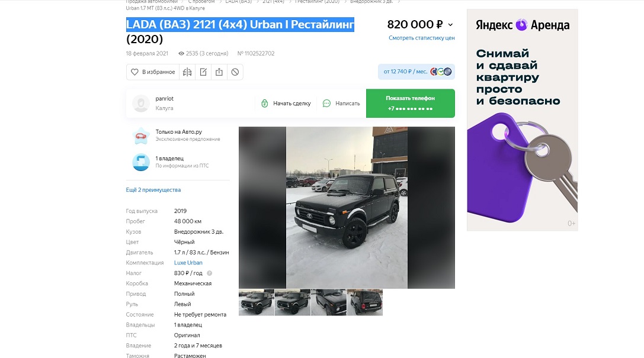
Task: Open 'Смотреть статистику цен' link
Action: pos(421,38)
